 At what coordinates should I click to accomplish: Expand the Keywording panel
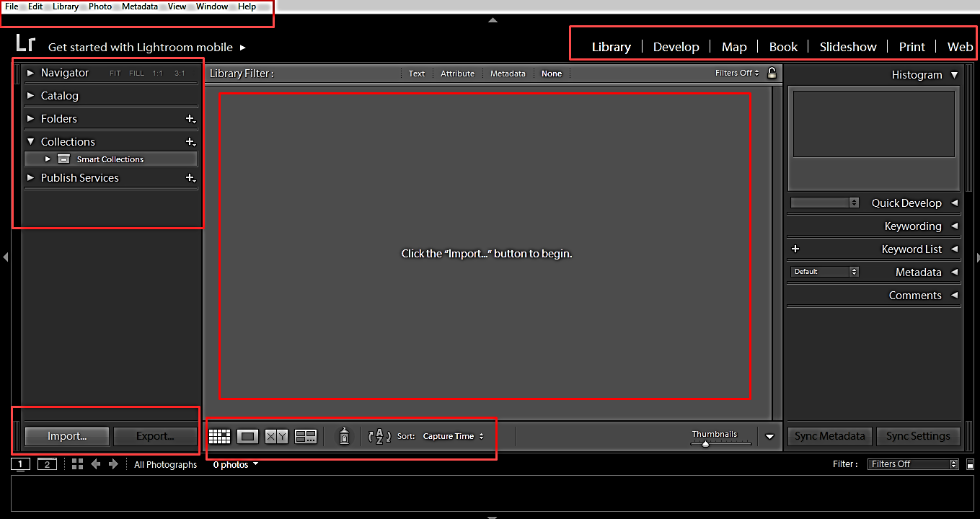[x=954, y=226]
